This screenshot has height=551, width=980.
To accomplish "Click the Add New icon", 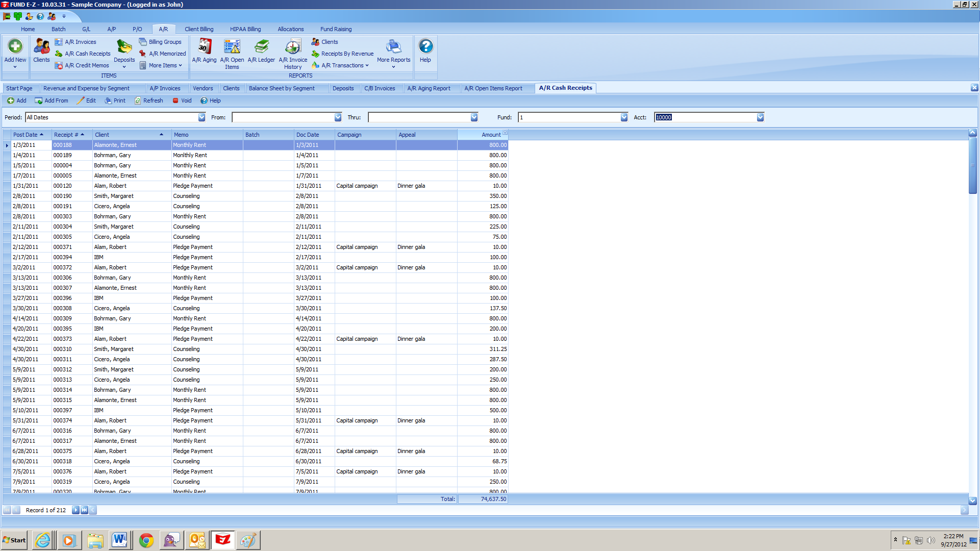I will pos(15,51).
